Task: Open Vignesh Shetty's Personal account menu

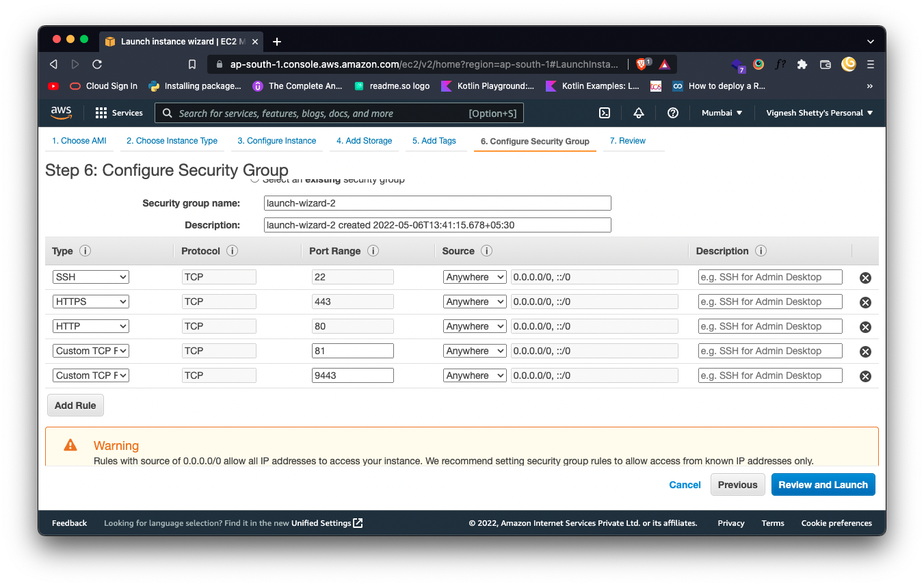Action: tap(819, 113)
